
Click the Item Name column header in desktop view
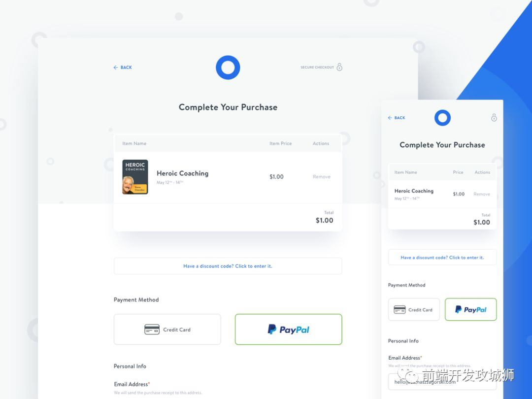(x=134, y=143)
